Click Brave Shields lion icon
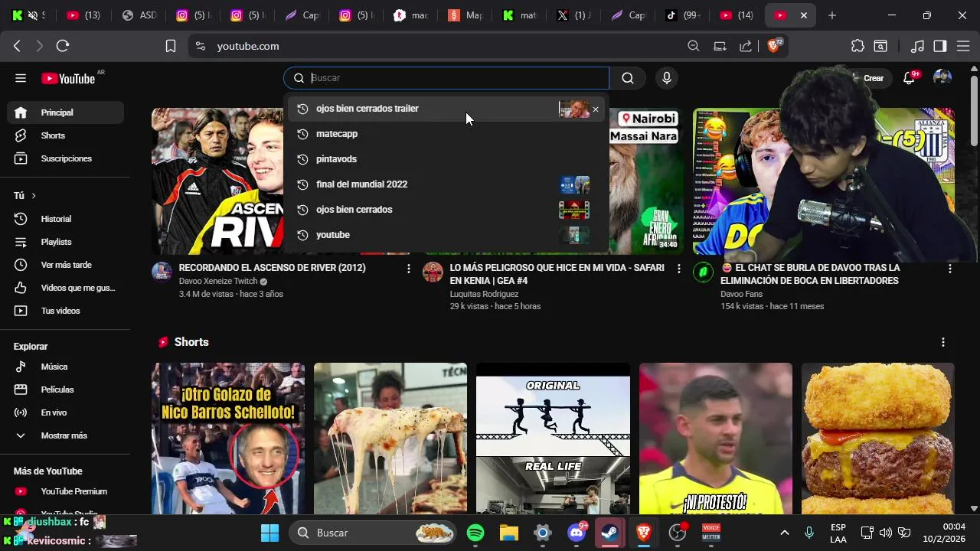This screenshot has height=551, width=980. click(774, 46)
